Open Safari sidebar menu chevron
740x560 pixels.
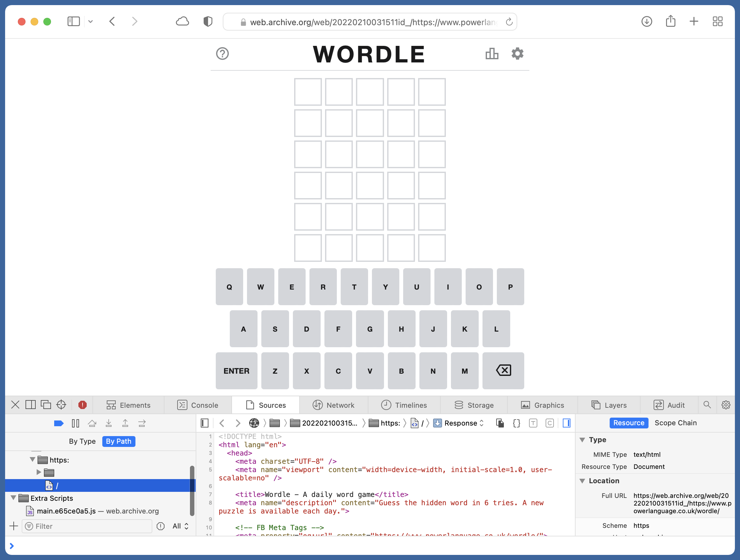(x=90, y=22)
